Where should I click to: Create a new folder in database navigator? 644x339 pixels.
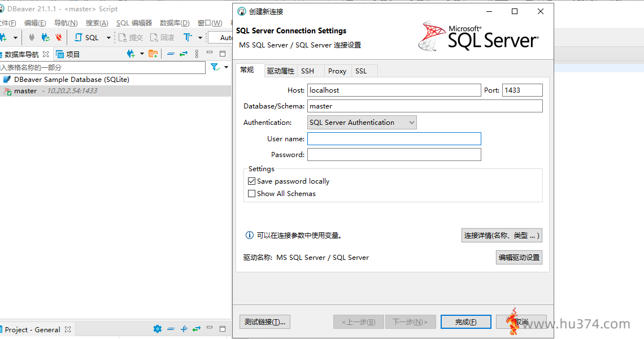coord(153,54)
